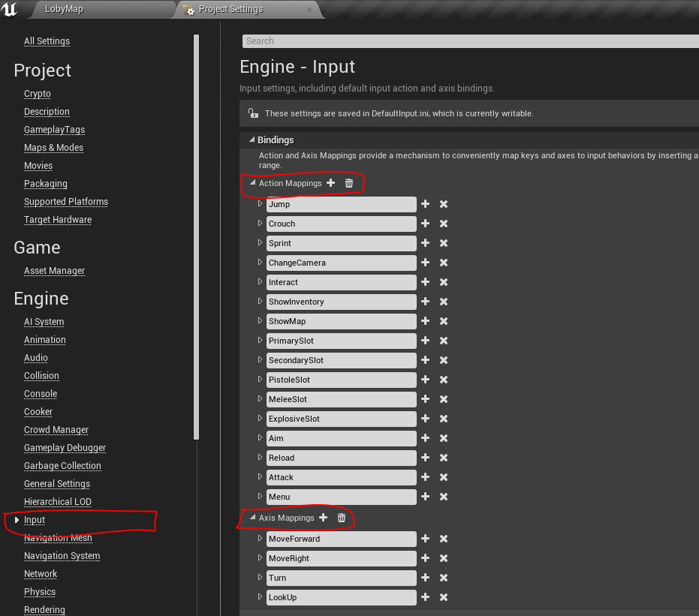Viewport: 699px width, 616px height.
Task: Open Garbage Collection settings
Action: point(62,466)
